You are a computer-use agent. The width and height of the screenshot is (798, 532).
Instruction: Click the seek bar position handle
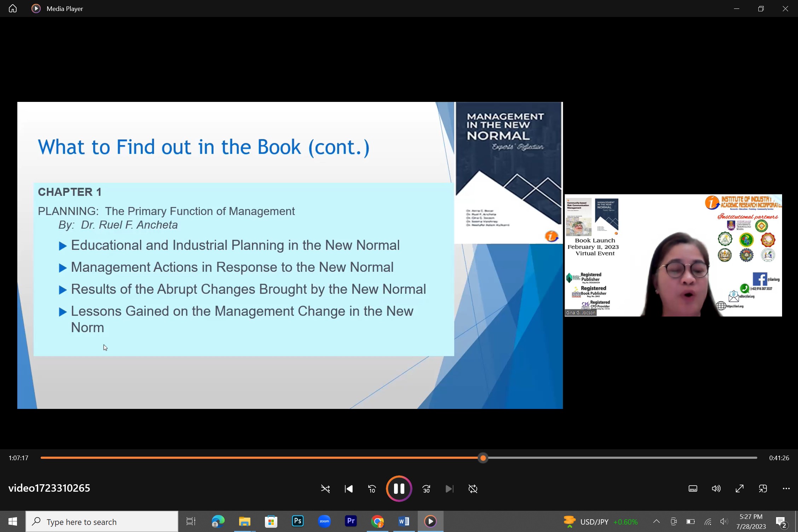[x=483, y=458]
